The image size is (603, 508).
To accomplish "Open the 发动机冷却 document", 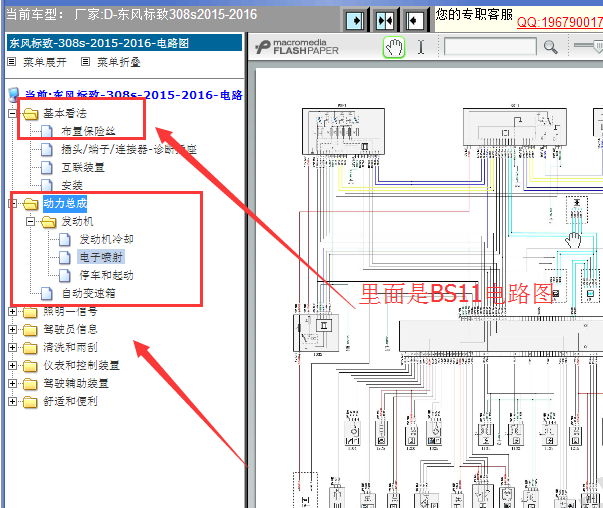I will click(x=106, y=239).
